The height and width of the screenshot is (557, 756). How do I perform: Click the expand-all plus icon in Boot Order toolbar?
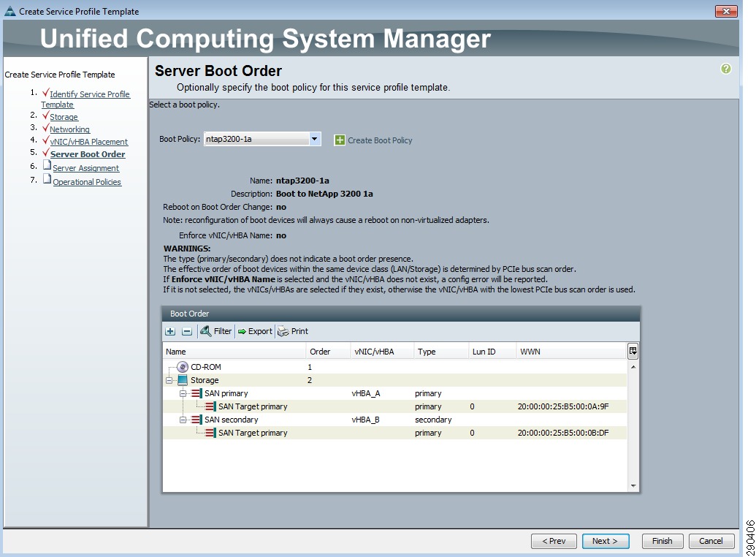tap(170, 331)
